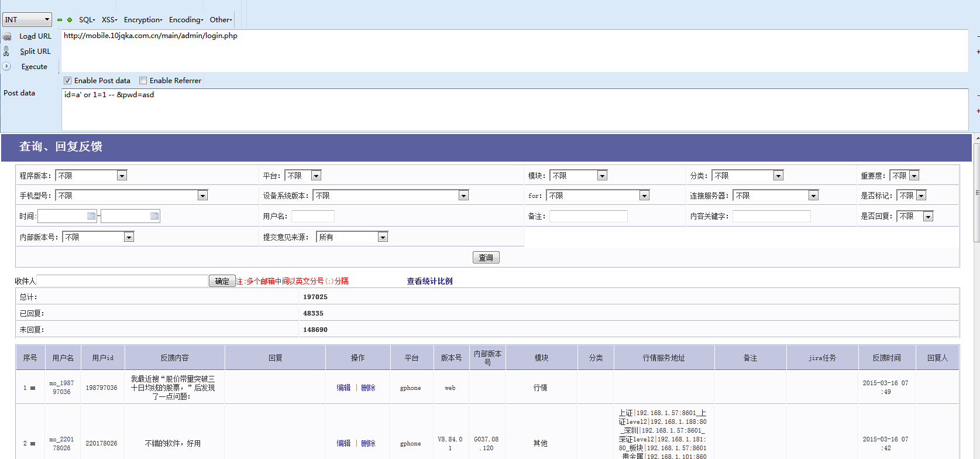The image size is (980, 459).
Task: Click the Post data text area
Action: click(515, 109)
